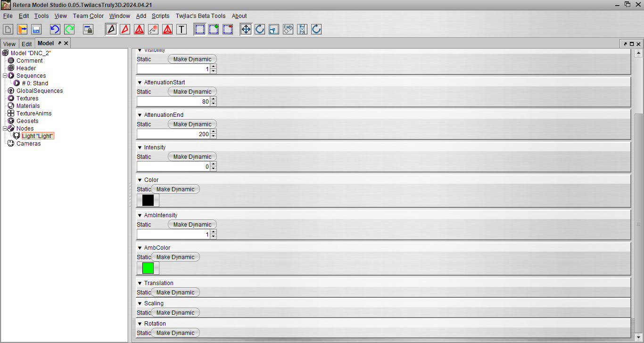The height and width of the screenshot is (343, 644).
Task: Click the lock layout icon
Action: tap(88, 29)
